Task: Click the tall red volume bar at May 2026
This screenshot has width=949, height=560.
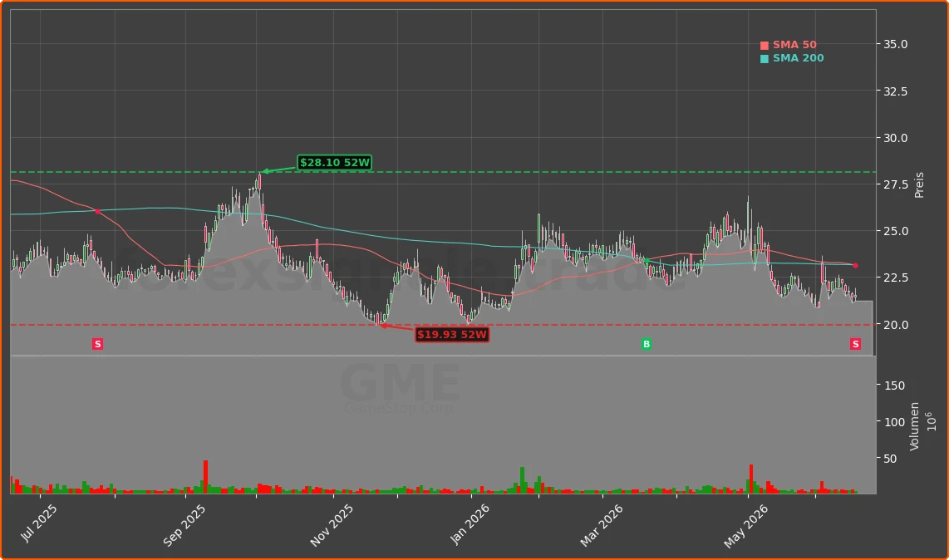Action: (x=751, y=479)
